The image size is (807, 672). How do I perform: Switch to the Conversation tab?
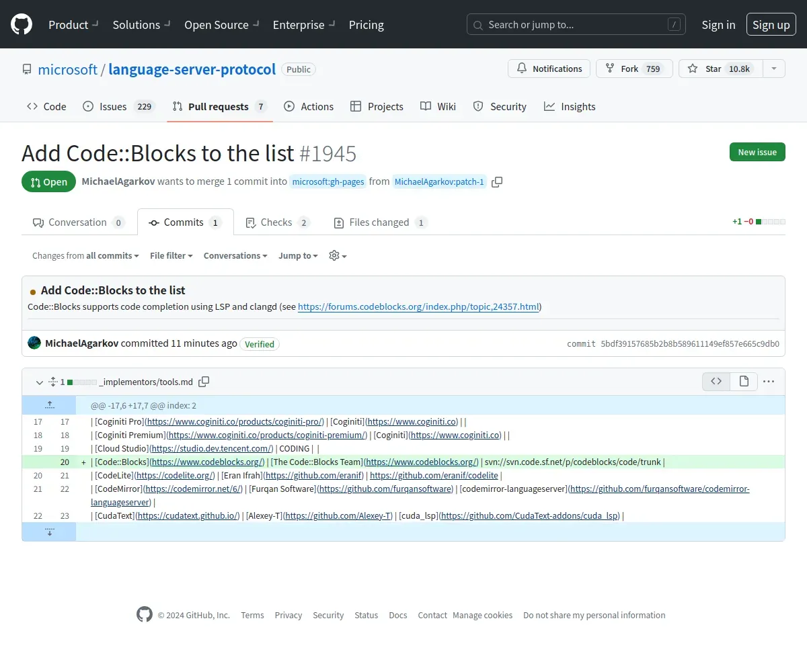pyautogui.click(x=78, y=222)
